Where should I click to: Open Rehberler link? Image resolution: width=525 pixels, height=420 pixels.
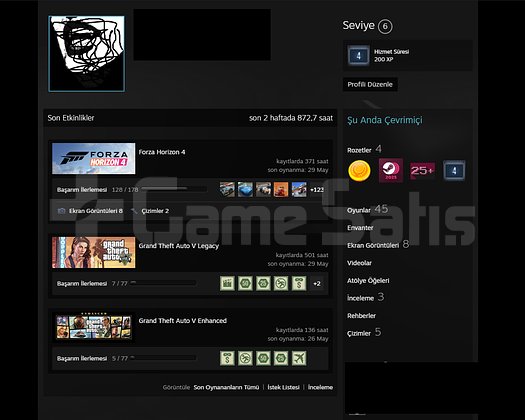pyautogui.click(x=361, y=316)
